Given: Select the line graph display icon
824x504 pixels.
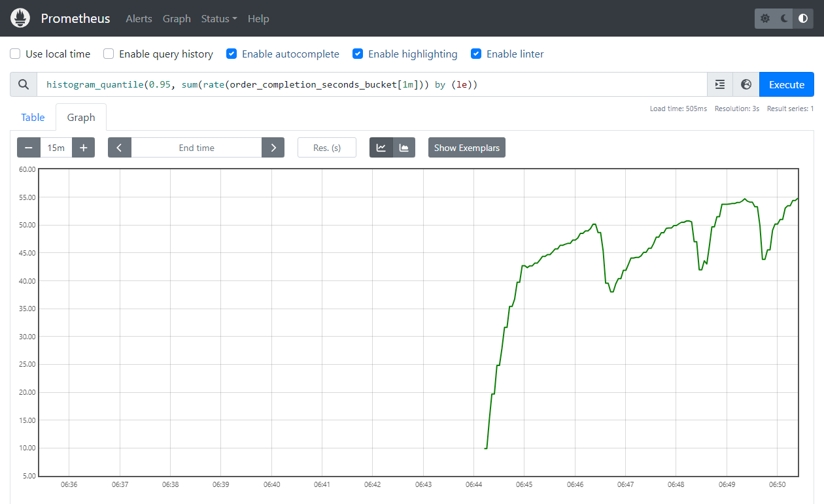Looking at the screenshot, I should point(381,147).
